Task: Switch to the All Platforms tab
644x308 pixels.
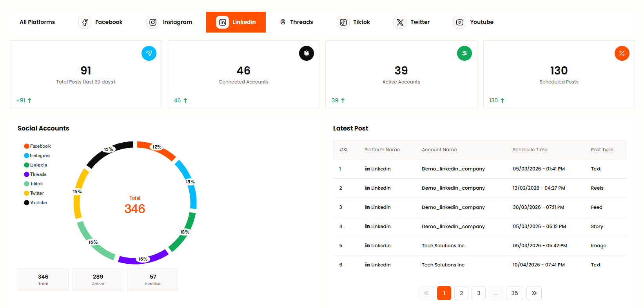Action: pos(37,22)
